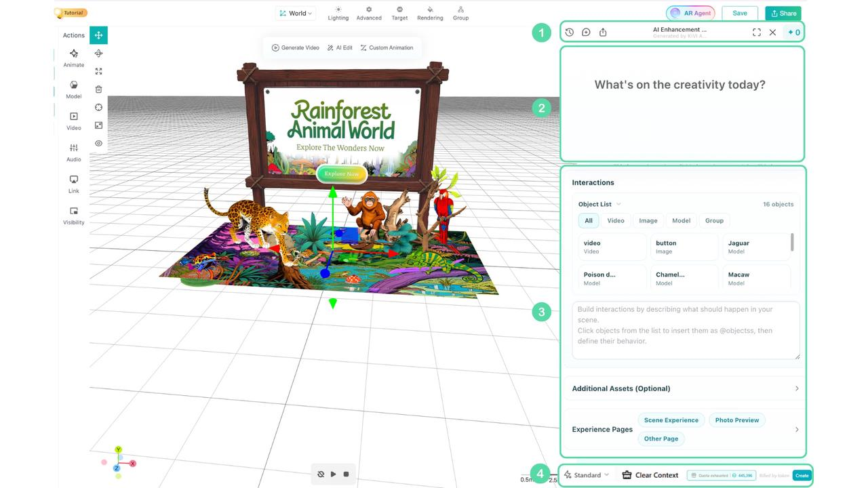
Task: Open the Animate action panel
Action: (73, 58)
